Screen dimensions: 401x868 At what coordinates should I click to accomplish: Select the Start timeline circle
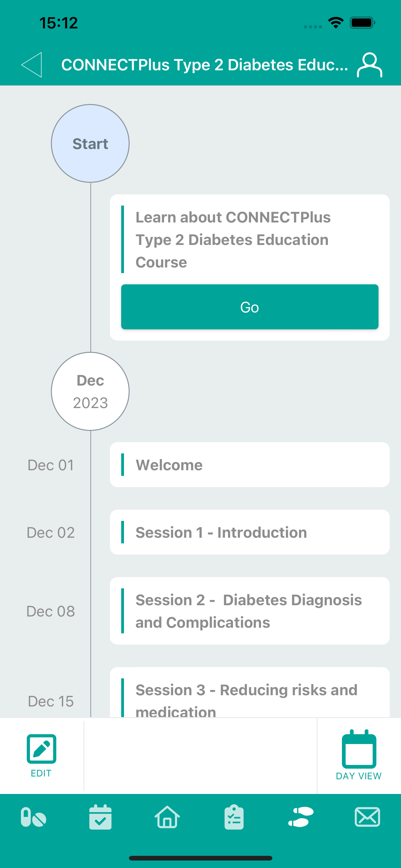coord(90,143)
